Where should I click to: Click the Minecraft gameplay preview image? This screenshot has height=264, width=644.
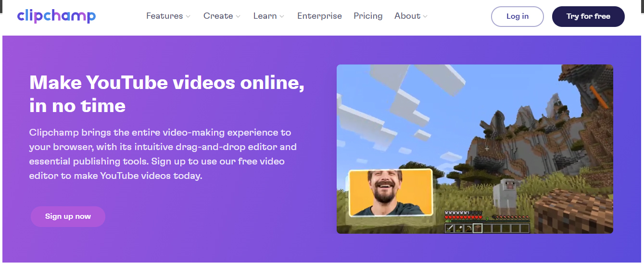coord(475,149)
